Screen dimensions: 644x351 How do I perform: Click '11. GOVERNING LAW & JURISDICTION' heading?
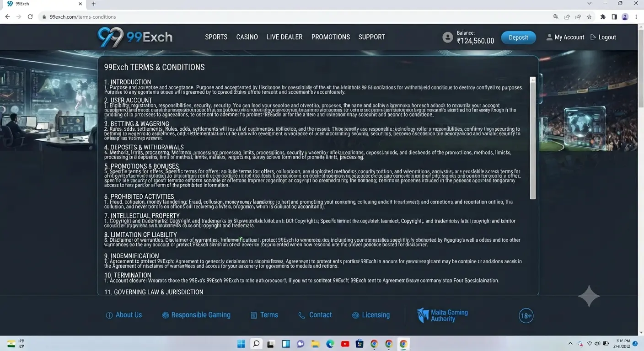click(x=154, y=292)
